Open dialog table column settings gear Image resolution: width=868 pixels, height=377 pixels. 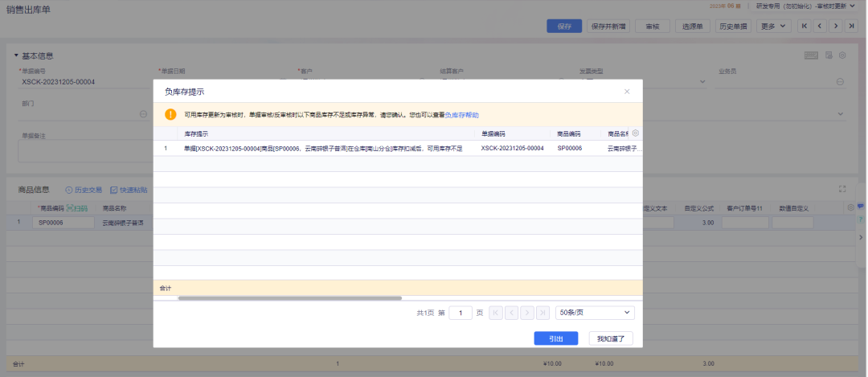[636, 133]
